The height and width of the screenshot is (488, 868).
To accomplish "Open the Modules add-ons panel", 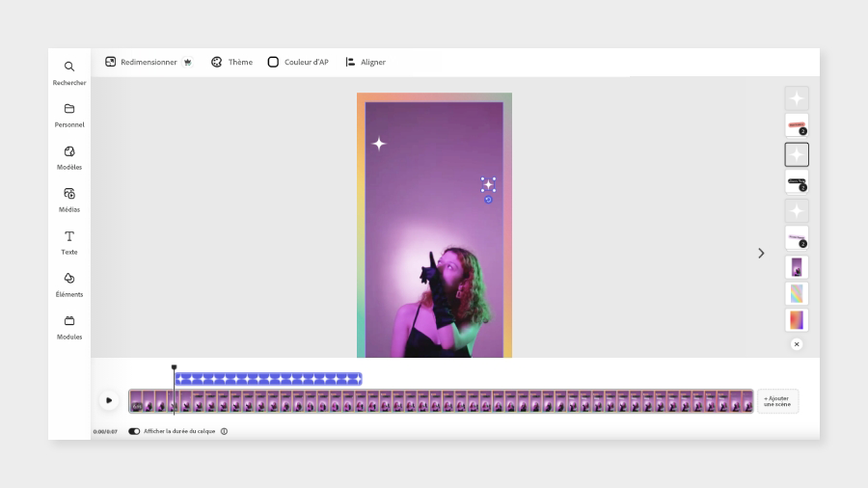I will [69, 328].
